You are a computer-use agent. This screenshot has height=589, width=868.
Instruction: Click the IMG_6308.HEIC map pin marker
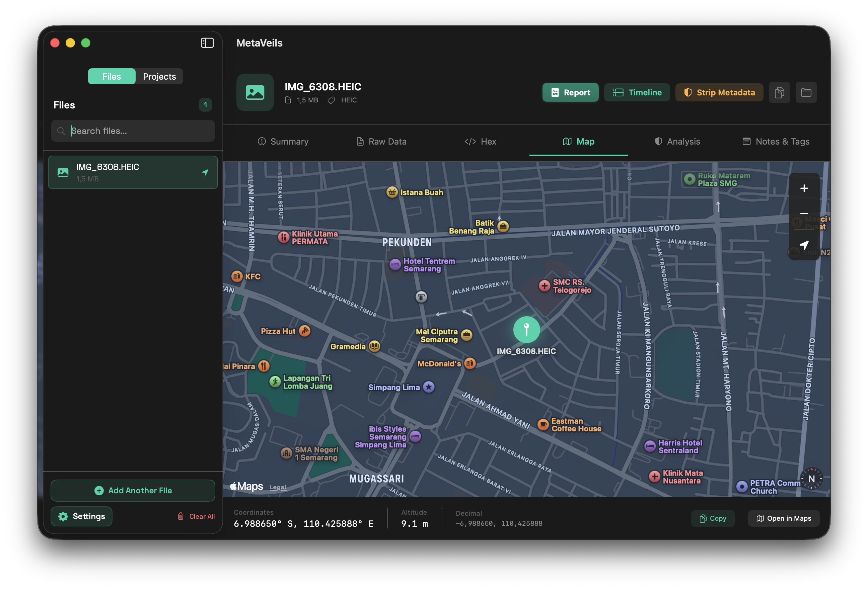pos(526,330)
